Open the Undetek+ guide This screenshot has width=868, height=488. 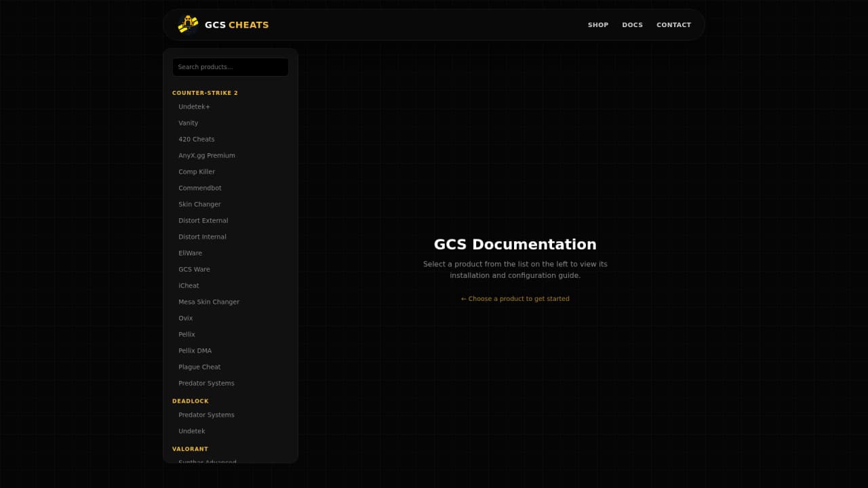click(231, 107)
